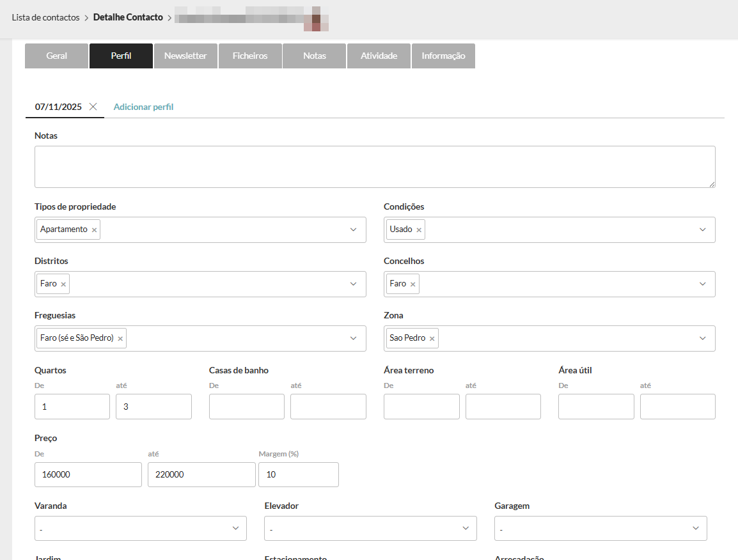The width and height of the screenshot is (738, 560).
Task: Open the Garagem dropdown
Action: tap(600, 529)
